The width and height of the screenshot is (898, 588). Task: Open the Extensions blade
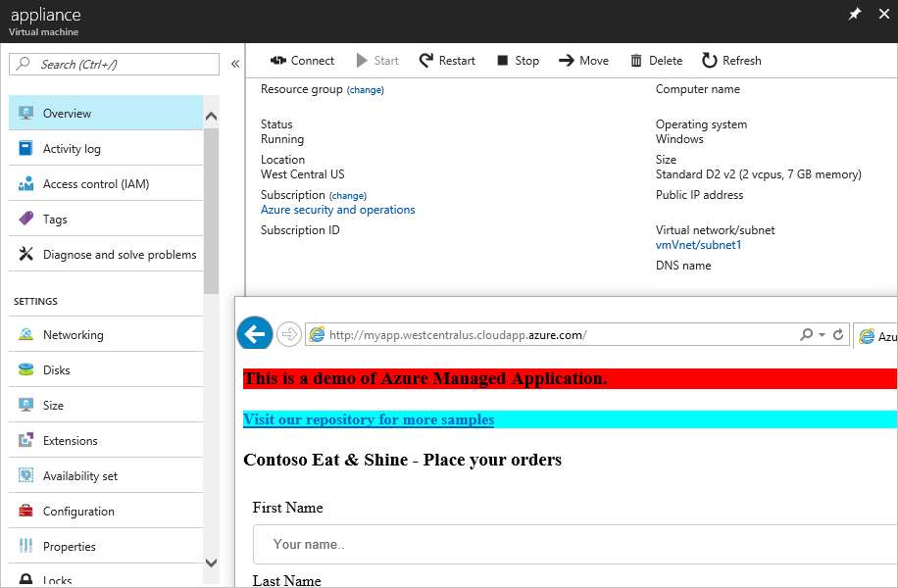click(26, 439)
